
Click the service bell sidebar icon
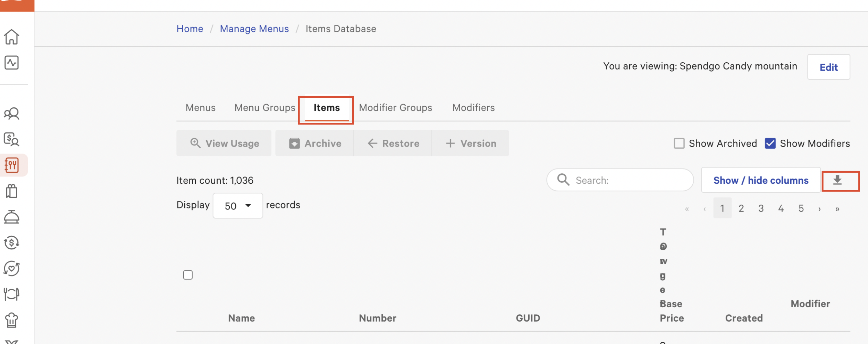(12, 217)
